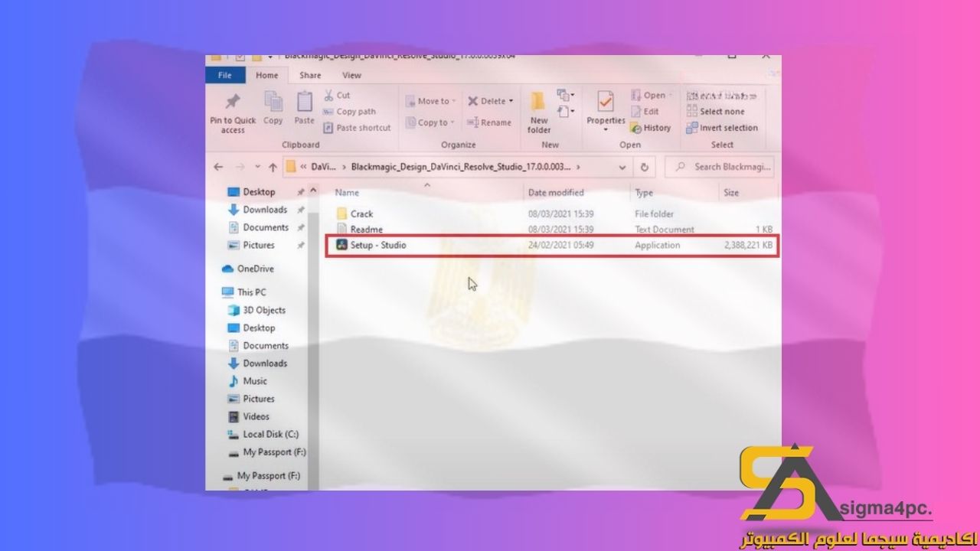The image size is (980, 551).
Task: Expand the Properties dropdown arrow
Action: pos(606,129)
